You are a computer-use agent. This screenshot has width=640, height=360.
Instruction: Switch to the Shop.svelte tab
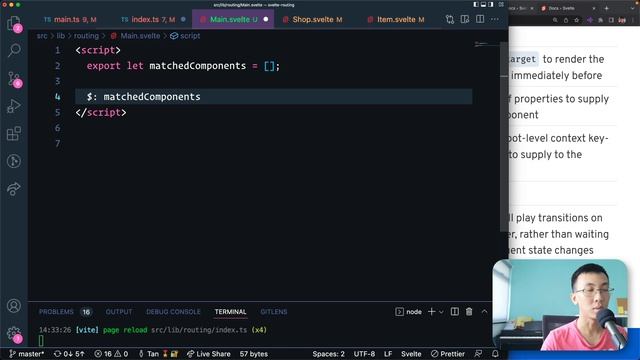(x=313, y=20)
